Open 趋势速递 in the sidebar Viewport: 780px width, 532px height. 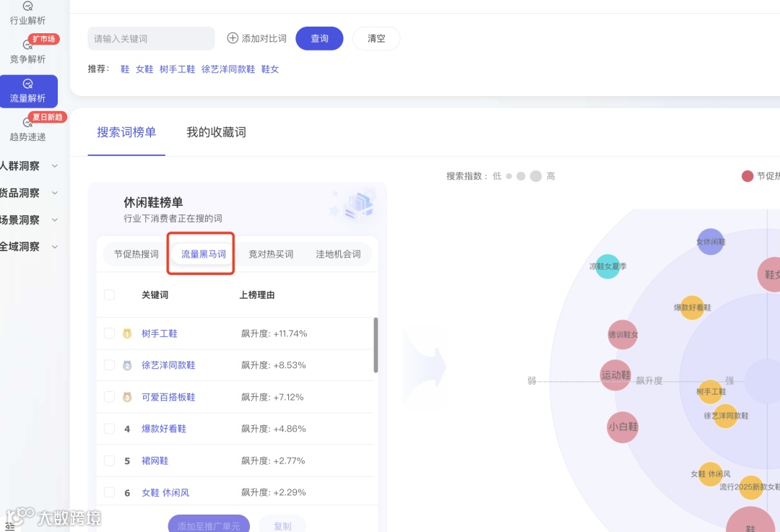pyautogui.click(x=27, y=130)
